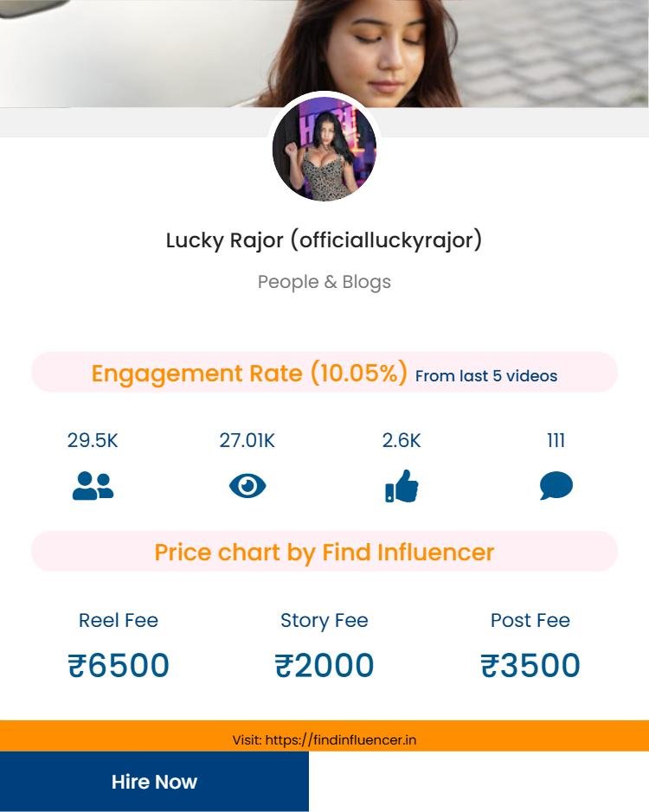Click the From last 5 videos text
The image size is (649, 812).
(x=486, y=376)
